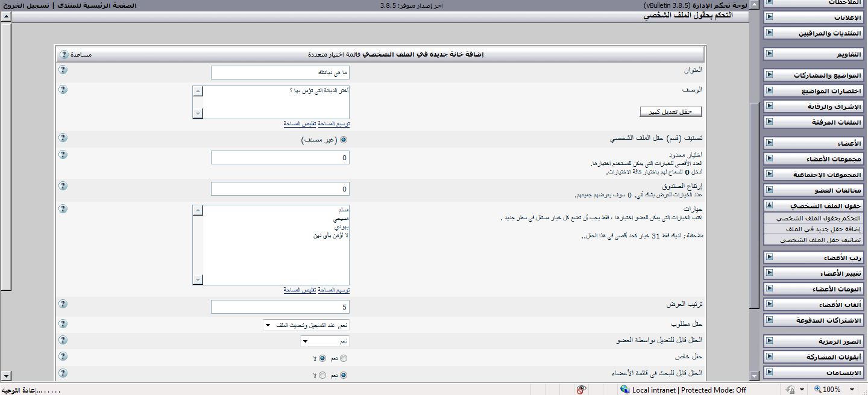868x395 pixels.
Task: Select لا radio for searchable in members list
Action: click(x=322, y=375)
